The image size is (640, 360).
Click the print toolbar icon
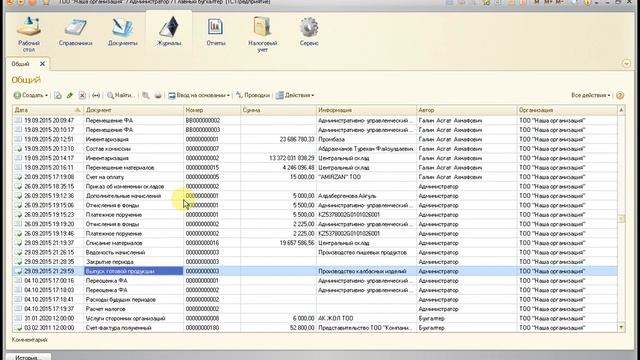pos(158,95)
